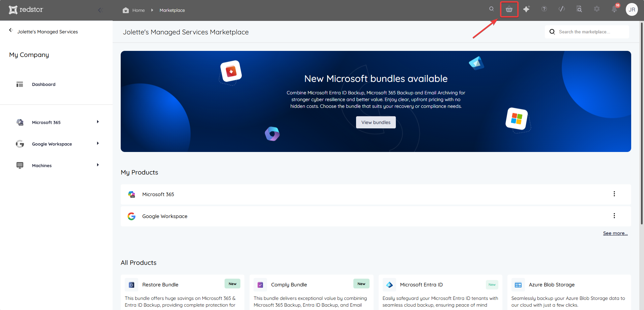Open the Azure Blob Storage card title
This screenshot has width=644, height=310.
(x=552, y=285)
